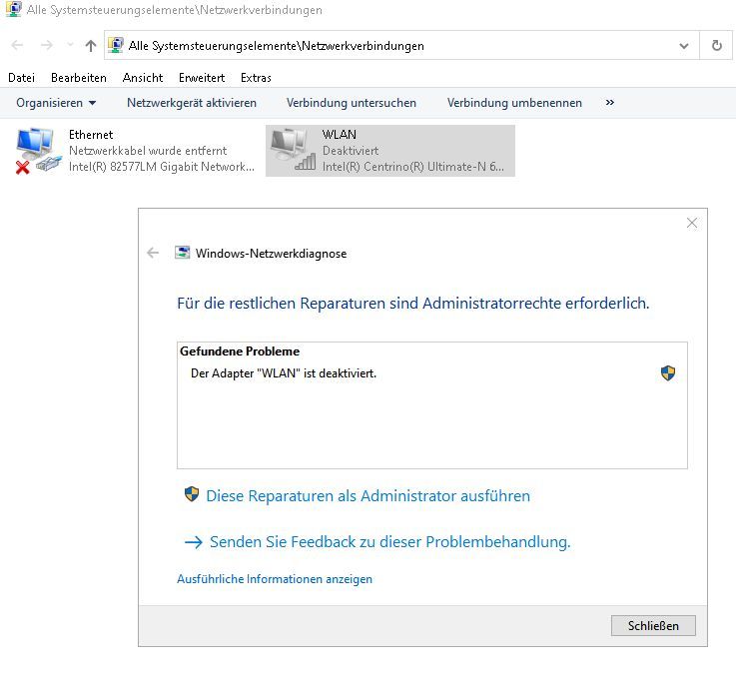This screenshot has height=700, width=736.
Task: Select the Ethernet connection name
Action: (91, 135)
